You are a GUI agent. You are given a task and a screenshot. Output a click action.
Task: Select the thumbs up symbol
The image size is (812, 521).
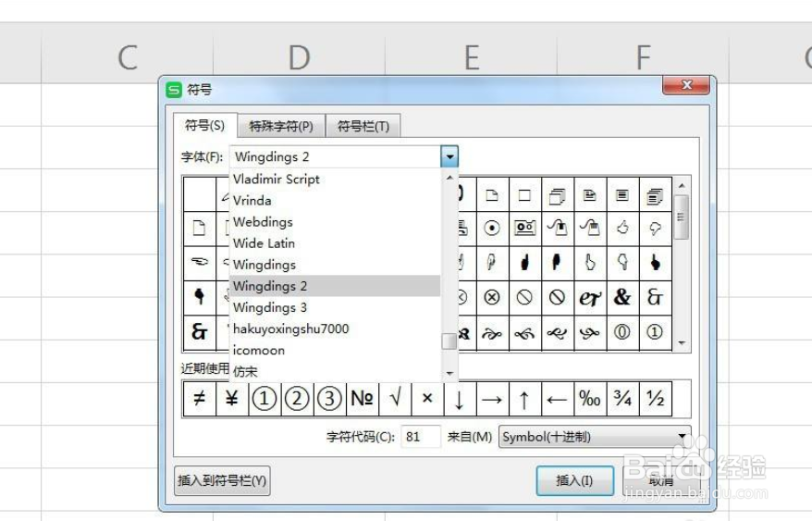point(622,228)
